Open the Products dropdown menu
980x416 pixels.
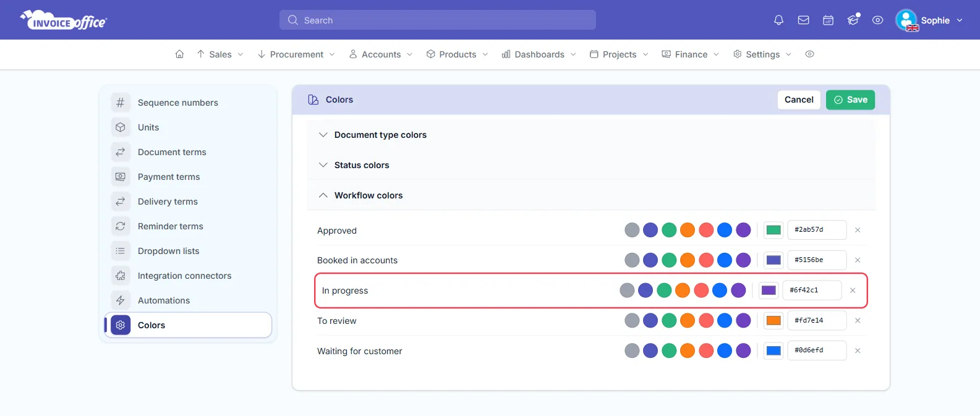click(x=458, y=54)
